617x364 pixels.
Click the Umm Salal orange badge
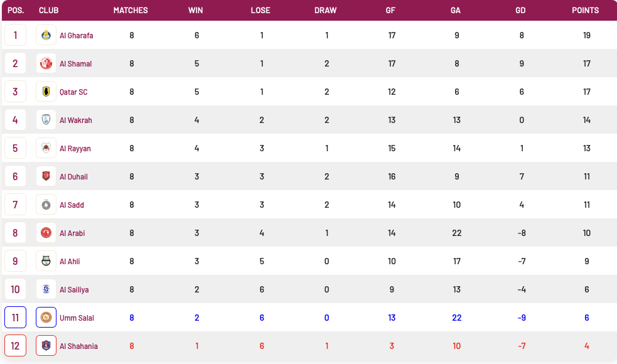(46, 318)
